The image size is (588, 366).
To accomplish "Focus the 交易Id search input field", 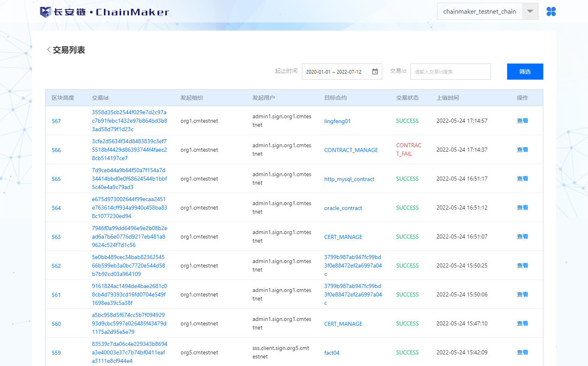I will (450, 72).
